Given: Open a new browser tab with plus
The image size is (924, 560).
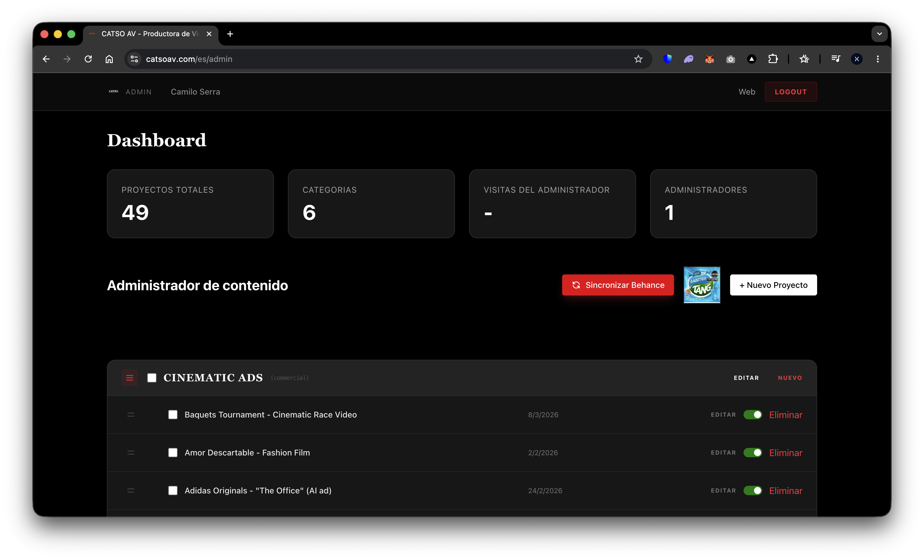Looking at the screenshot, I should [230, 34].
